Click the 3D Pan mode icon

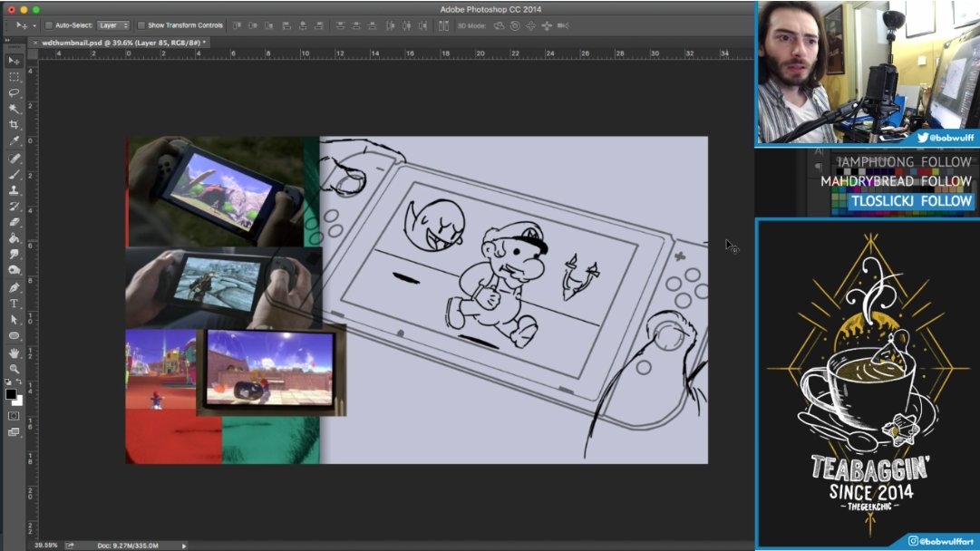click(530, 25)
